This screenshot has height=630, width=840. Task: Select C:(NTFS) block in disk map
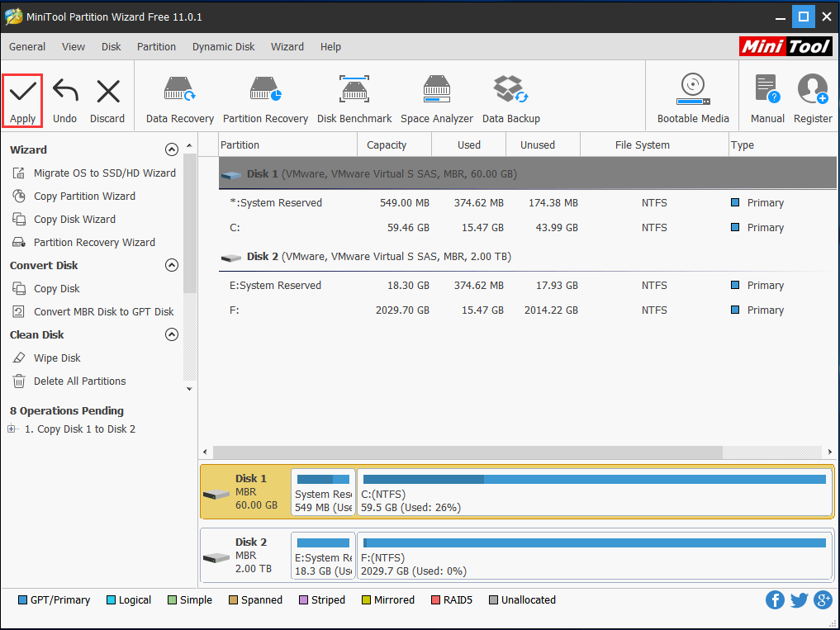tap(594, 492)
